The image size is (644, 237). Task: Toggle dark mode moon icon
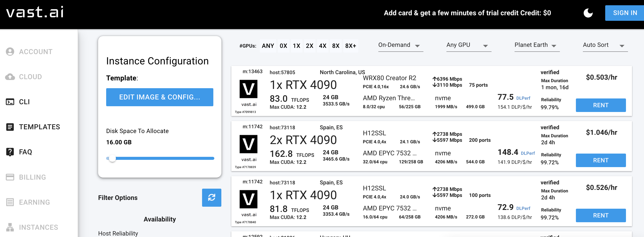[588, 13]
